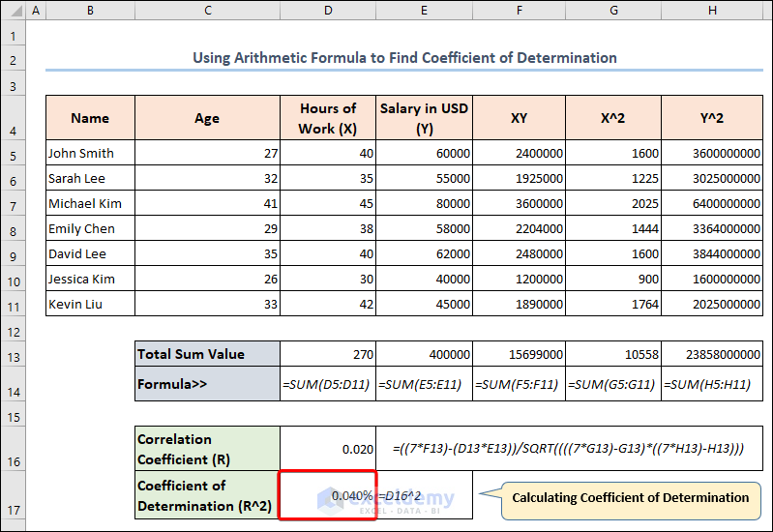The image size is (773, 532).
Task: Click the 'Calculating Coefficient of Determination' callout
Action: click(x=630, y=498)
